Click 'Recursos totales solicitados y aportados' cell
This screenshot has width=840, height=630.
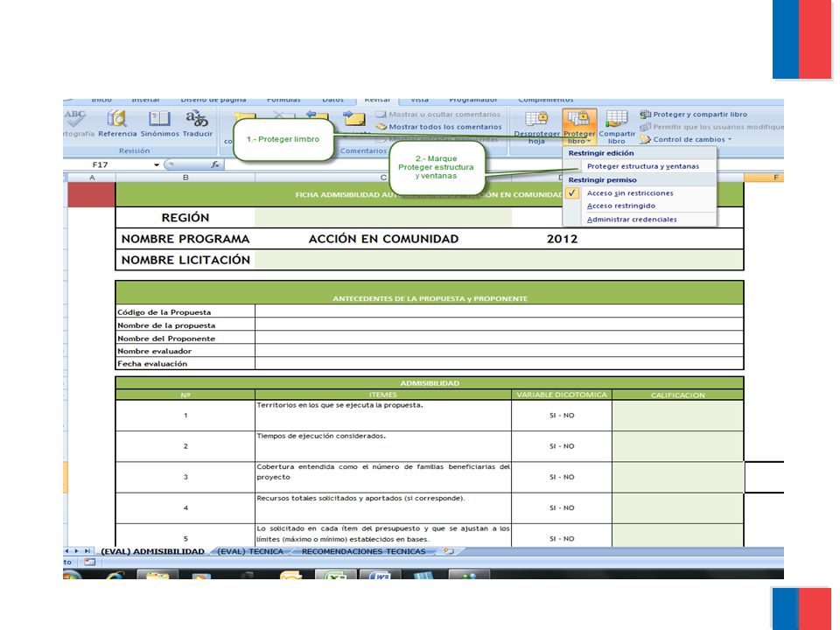point(383,507)
